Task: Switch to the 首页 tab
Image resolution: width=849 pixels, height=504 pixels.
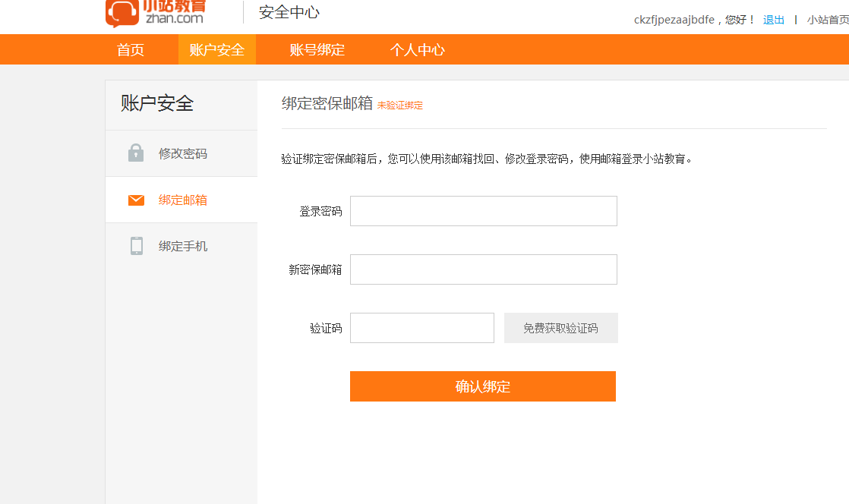Action: pyautogui.click(x=129, y=49)
